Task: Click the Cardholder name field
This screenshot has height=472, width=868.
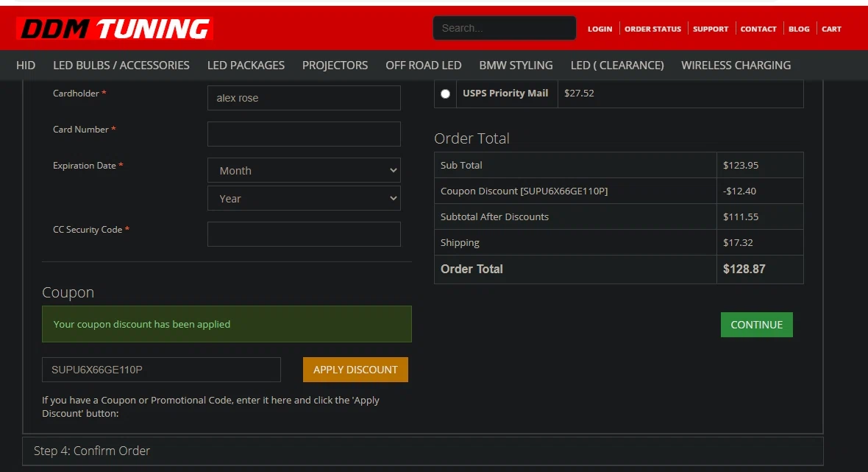Action: 304,98
